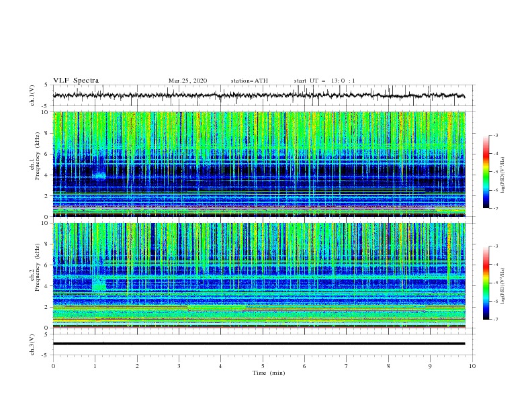Click the "-3" tick on ch.1 colorbar
Viewport: 532px width, 411px height.
(495, 135)
